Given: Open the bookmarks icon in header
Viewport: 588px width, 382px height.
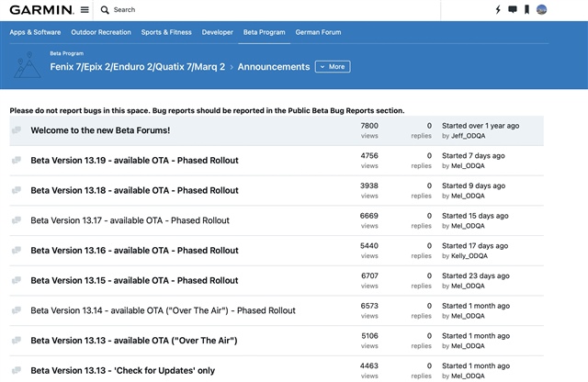Looking at the screenshot, I should [526, 10].
